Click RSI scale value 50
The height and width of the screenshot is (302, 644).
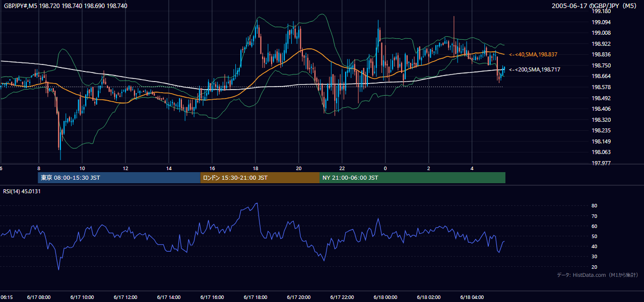[x=595, y=236]
